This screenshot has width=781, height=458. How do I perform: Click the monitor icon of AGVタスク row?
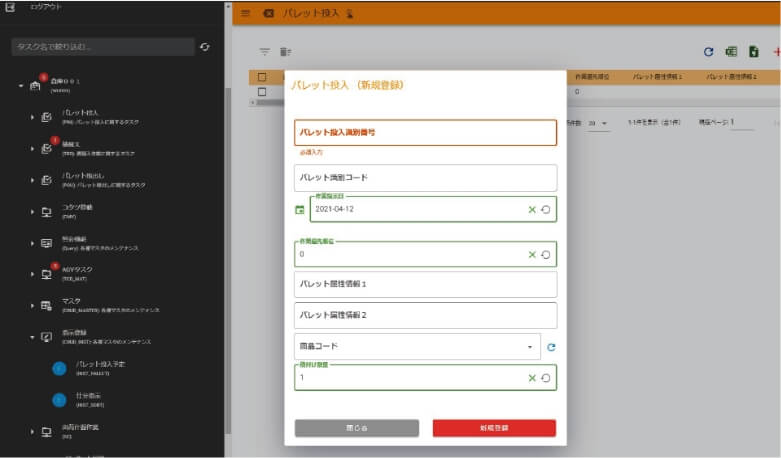point(46,274)
